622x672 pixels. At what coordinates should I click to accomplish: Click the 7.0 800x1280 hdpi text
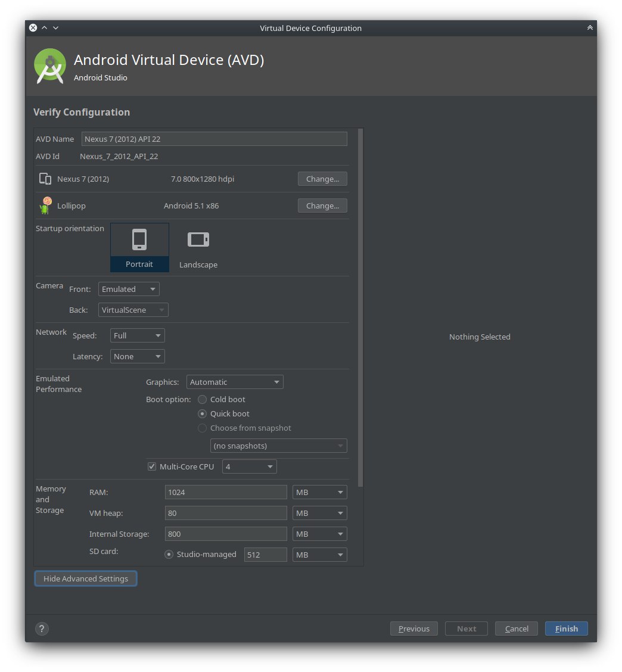[203, 179]
